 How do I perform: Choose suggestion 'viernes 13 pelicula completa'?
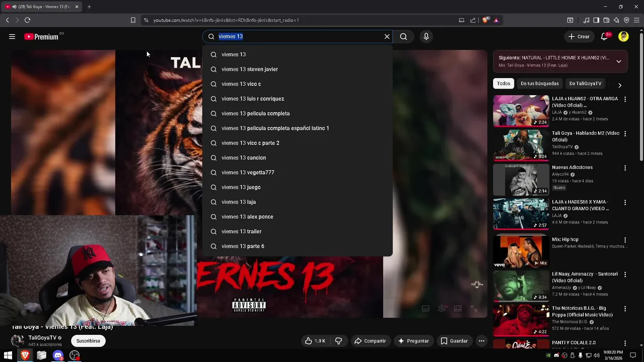tap(297, 113)
